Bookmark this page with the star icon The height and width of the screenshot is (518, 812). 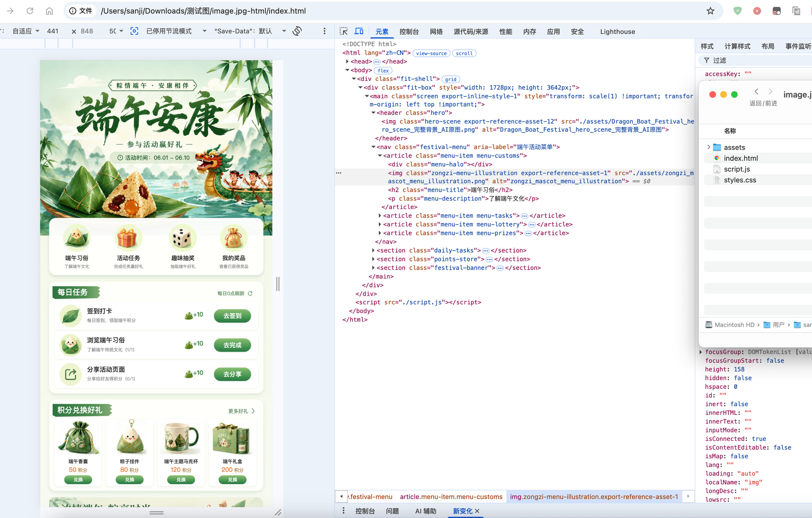tap(710, 11)
